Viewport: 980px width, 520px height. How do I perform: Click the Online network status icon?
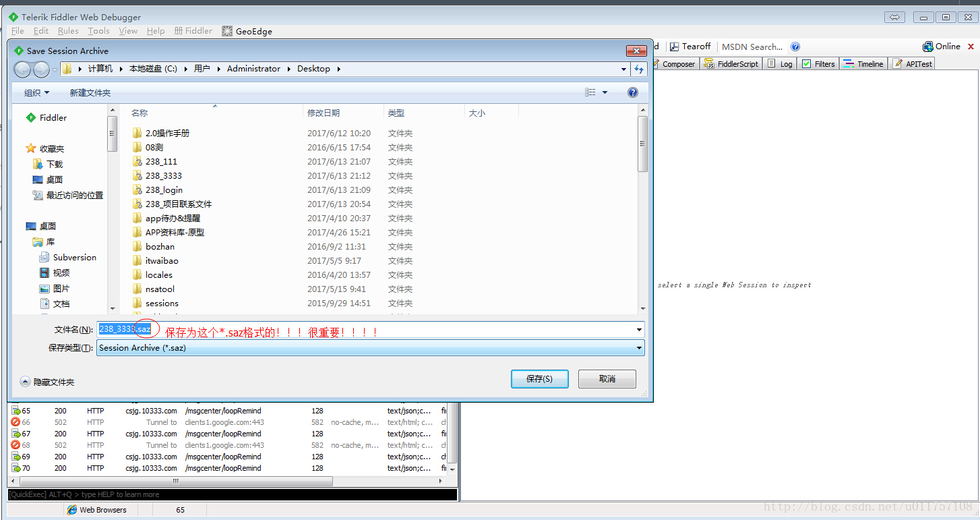[928, 47]
